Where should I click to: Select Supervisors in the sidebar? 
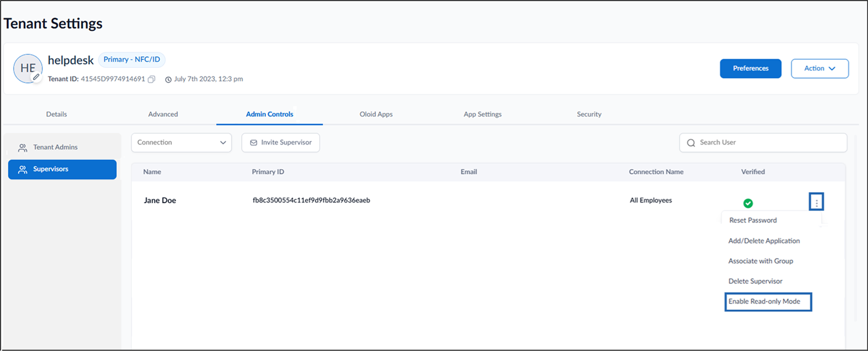[x=62, y=169]
